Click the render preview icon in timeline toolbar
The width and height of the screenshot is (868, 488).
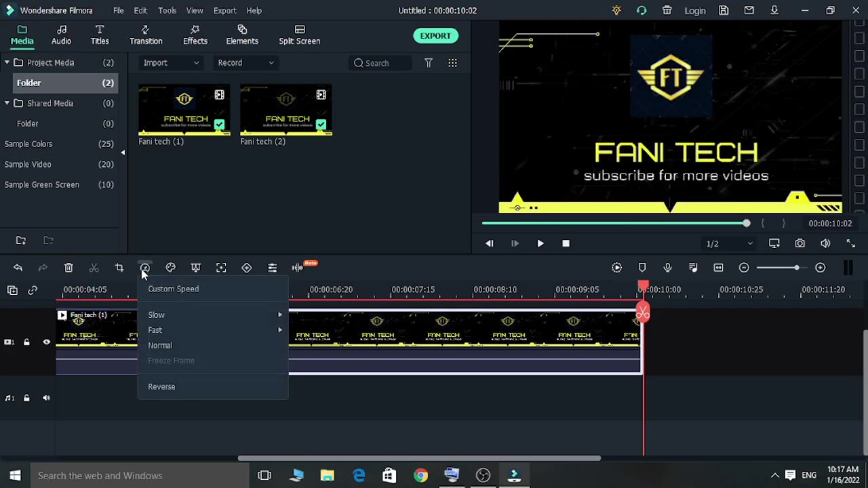point(616,268)
